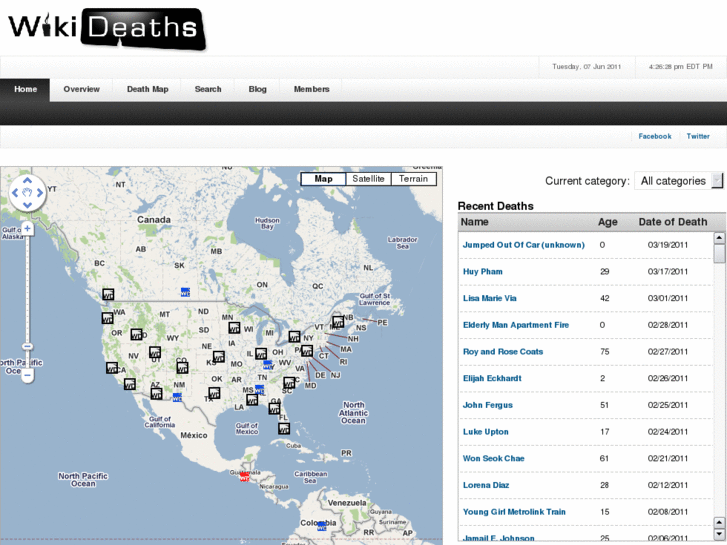727x545 pixels.
Task: Click the death marker in Colorado
Action: (182, 368)
